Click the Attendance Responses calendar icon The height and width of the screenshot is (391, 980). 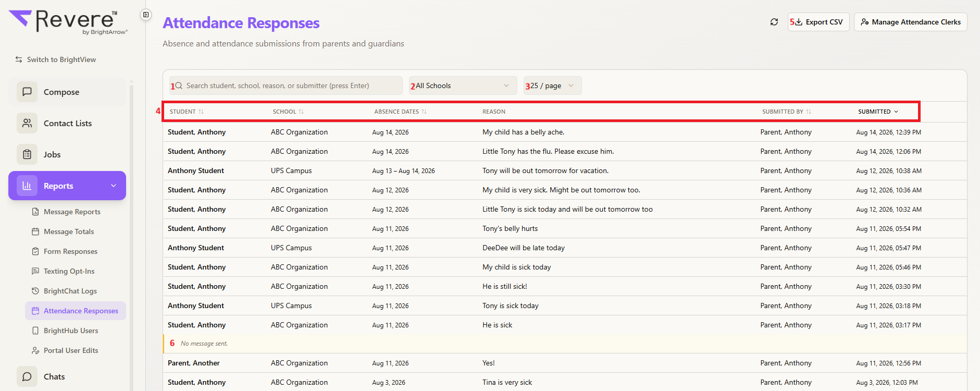tap(35, 311)
